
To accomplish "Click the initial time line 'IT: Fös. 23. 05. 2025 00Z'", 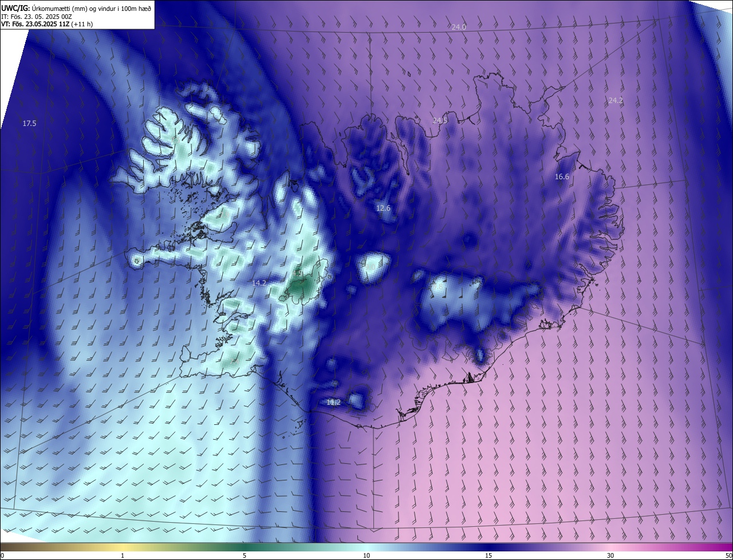I will 37,16.
